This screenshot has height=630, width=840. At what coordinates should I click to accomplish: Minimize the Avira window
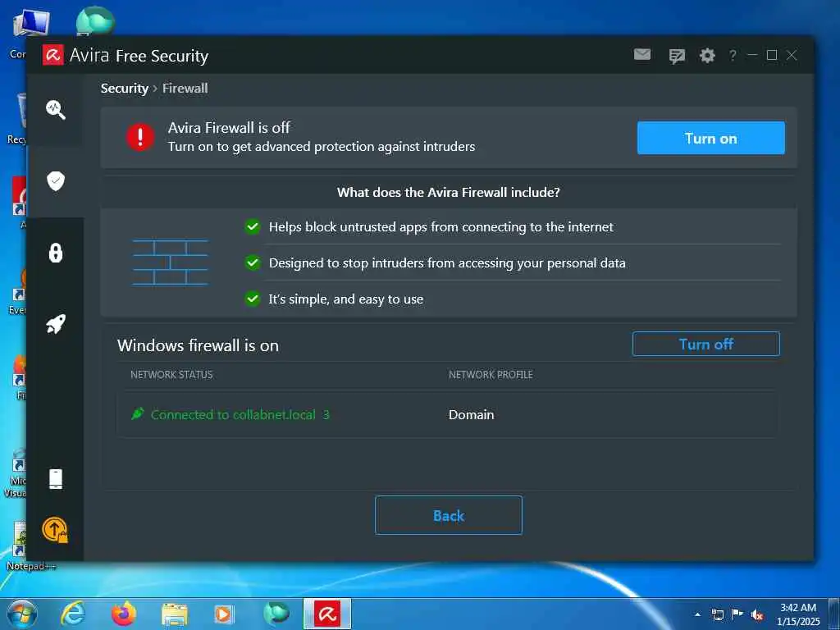(752, 55)
